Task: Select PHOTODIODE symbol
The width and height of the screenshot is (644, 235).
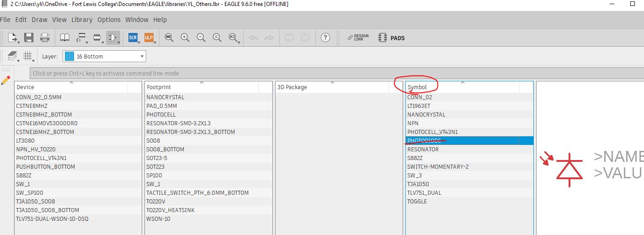Action: pyautogui.click(x=469, y=141)
